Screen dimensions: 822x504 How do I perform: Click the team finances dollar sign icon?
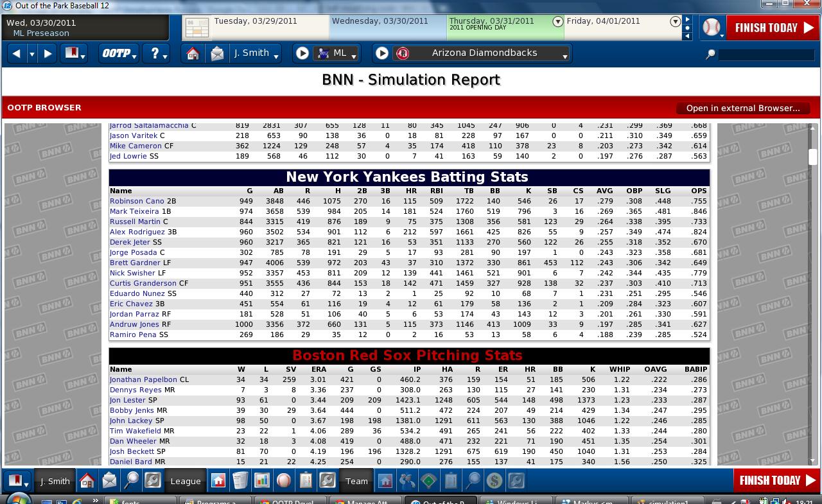point(494,480)
